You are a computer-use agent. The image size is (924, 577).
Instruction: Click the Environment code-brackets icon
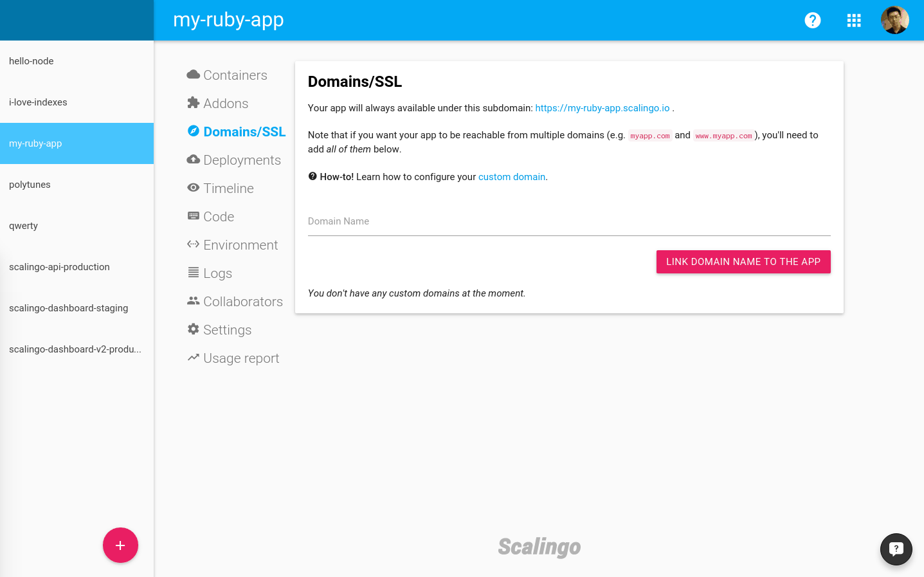click(x=194, y=244)
